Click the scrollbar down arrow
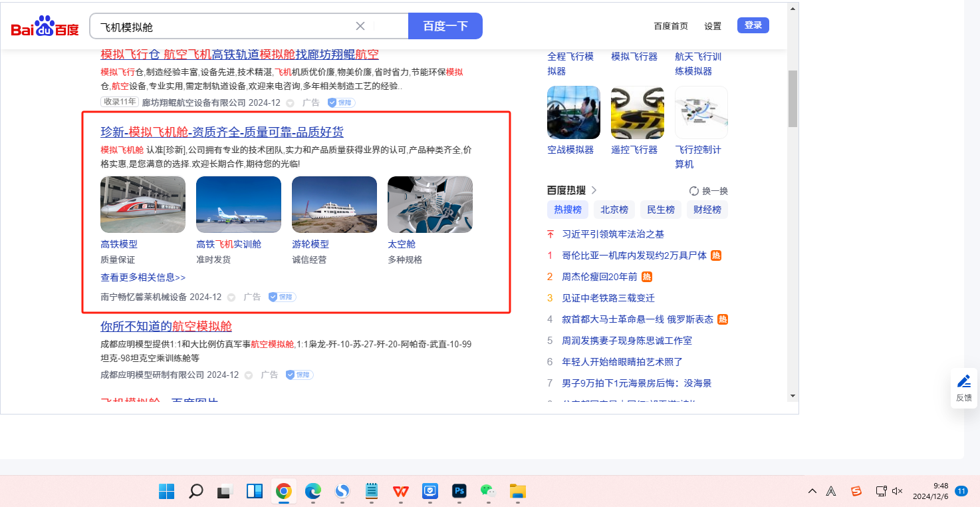The image size is (980, 507). tap(793, 395)
